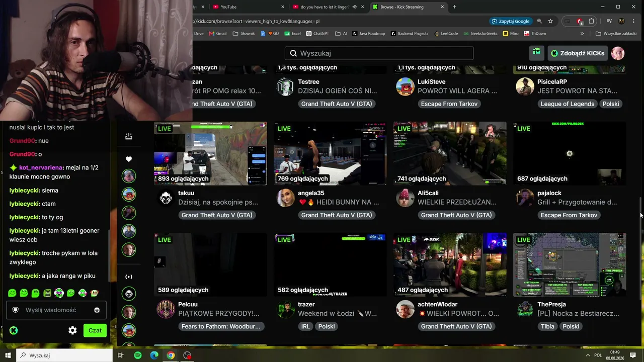Click the zoom magnifier in address bar
Image resolution: width=644 pixels, height=362 pixels.
tap(539, 21)
